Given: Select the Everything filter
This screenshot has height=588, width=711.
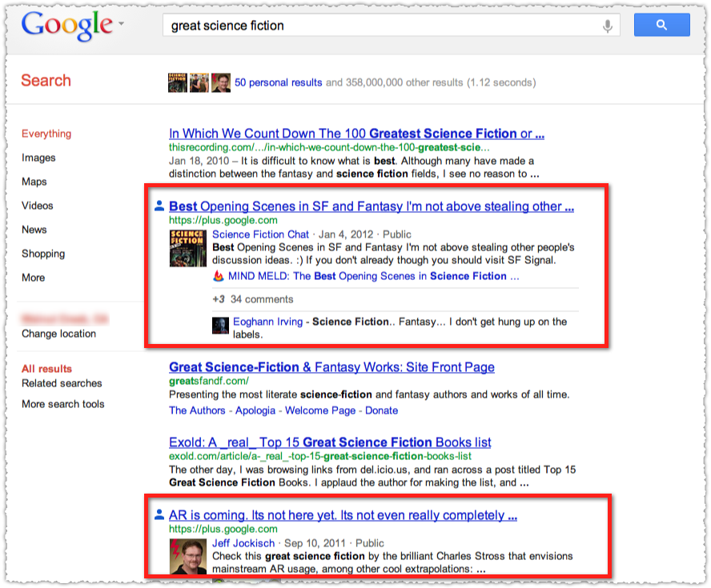Looking at the screenshot, I should pyautogui.click(x=46, y=134).
